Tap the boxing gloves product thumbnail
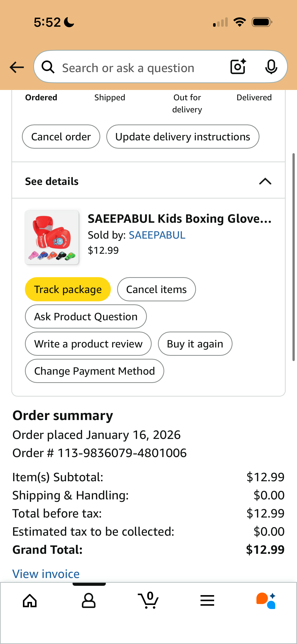The height and width of the screenshot is (644, 297). 52,237
